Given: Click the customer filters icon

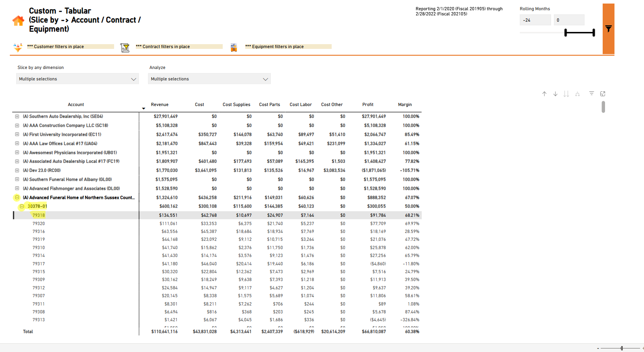Looking at the screenshot, I should tap(18, 47).
